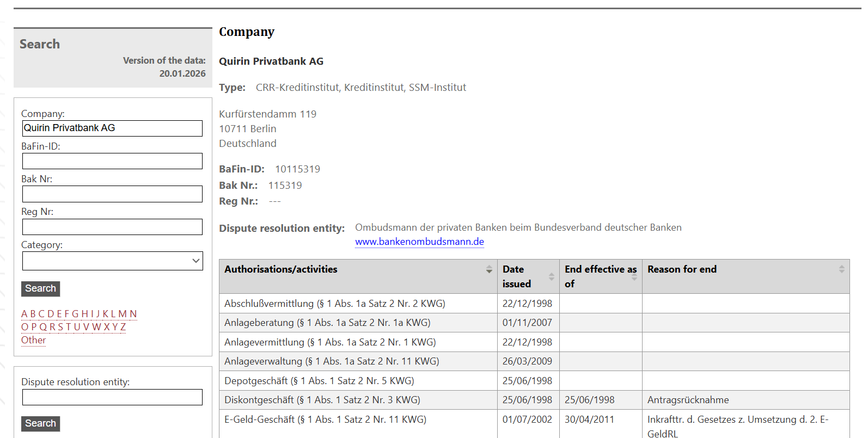Sort by Authorisations/activities column arrows

click(489, 269)
